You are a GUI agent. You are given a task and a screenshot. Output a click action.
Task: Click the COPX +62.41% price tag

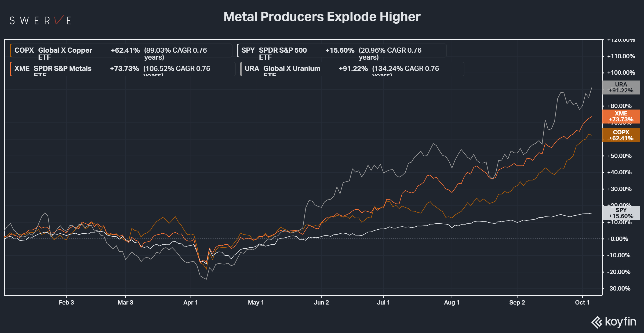pyautogui.click(x=621, y=135)
